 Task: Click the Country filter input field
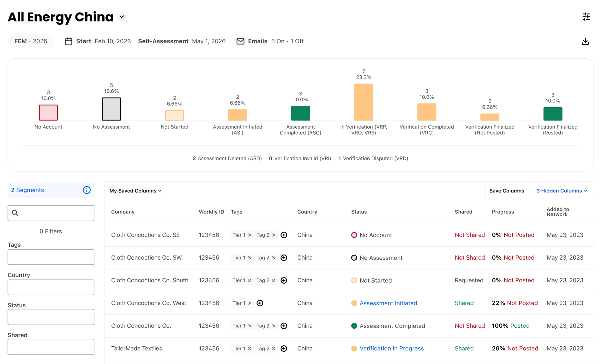(x=51, y=287)
